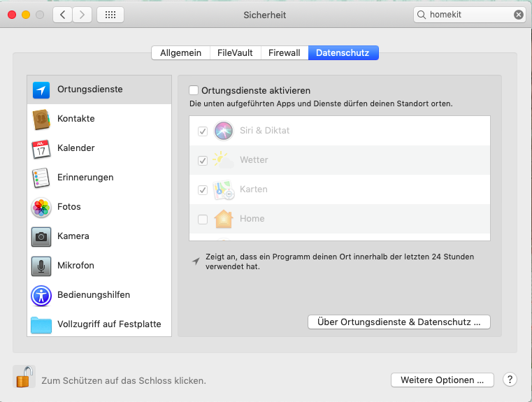532x402 pixels.
Task: Toggle the Home app location checkbox
Action: coord(203,219)
